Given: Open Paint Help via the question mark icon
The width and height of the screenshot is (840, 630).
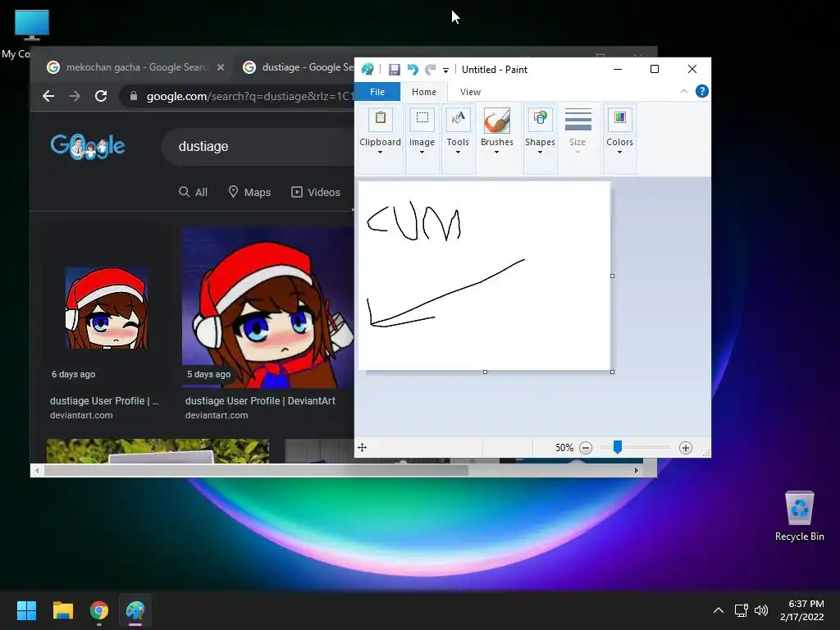Looking at the screenshot, I should [x=702, y=92].
